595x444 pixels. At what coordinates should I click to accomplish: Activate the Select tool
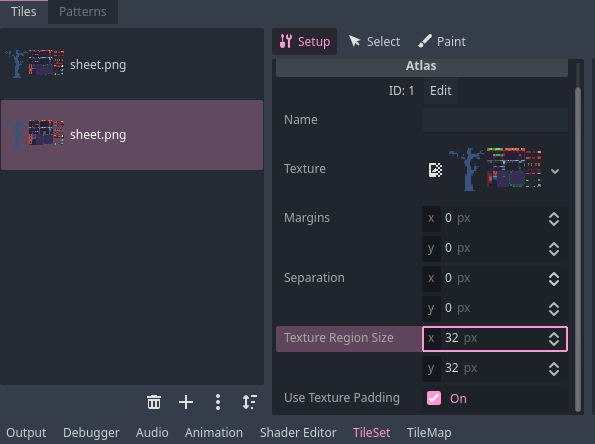pyautogui.click(x=374, y=41)
